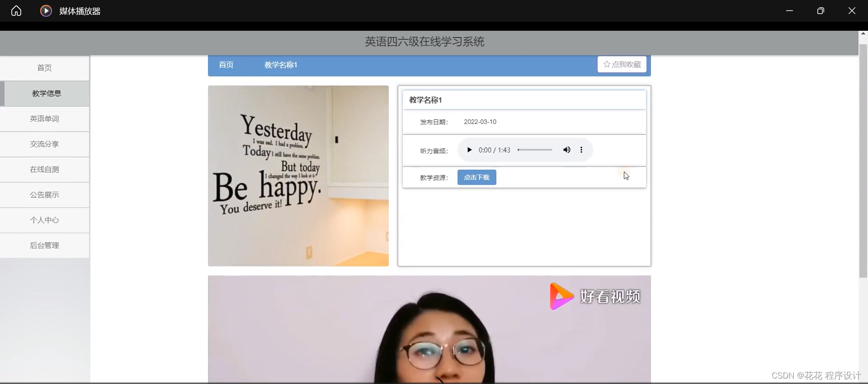Select 教学信息 in the sidebar

(x=44, y=93)
